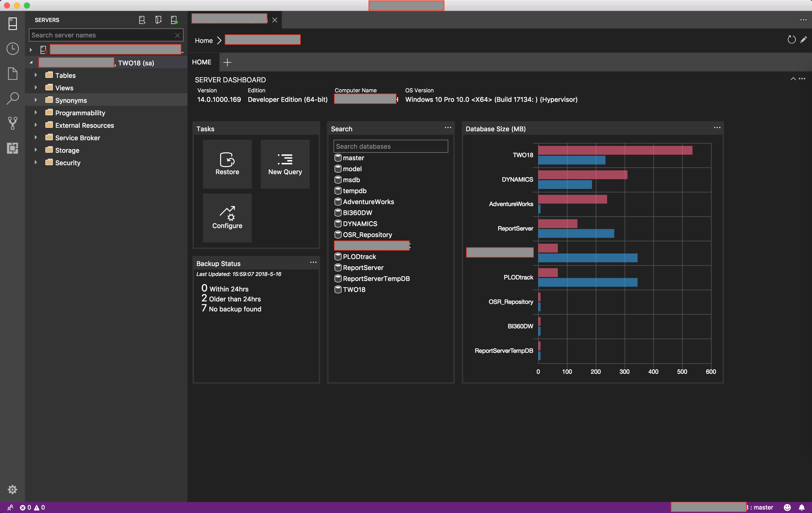This screenshot has height=513, width=812.
Task: Open the Task History clock icon
Action: coord(12,49)
